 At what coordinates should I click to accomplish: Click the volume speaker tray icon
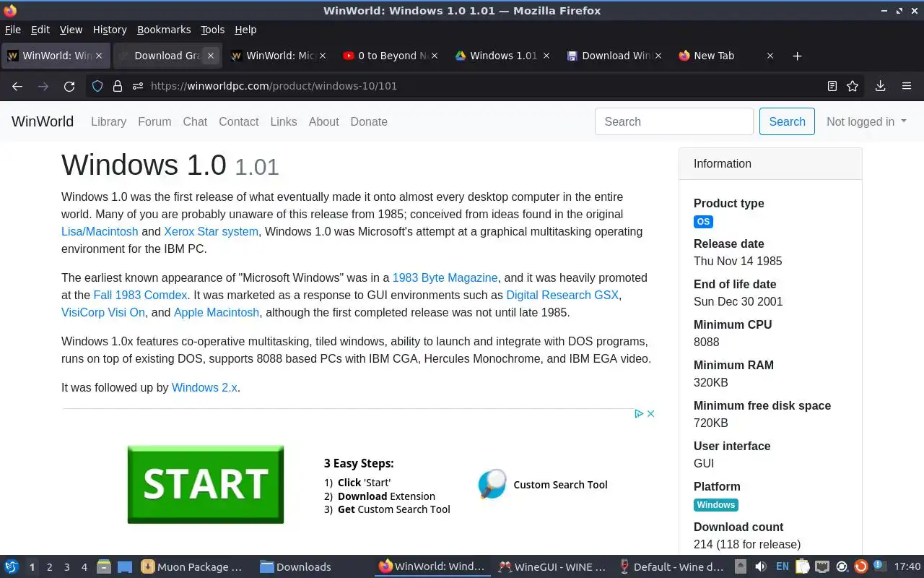[x=761, y=567]
